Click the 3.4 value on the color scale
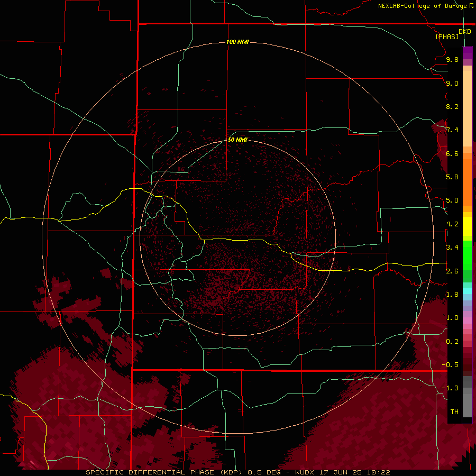 pos(452,247)
